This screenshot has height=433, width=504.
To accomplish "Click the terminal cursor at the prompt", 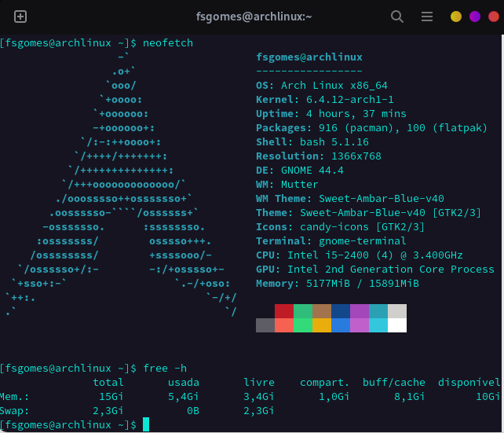I will [146, 424].
